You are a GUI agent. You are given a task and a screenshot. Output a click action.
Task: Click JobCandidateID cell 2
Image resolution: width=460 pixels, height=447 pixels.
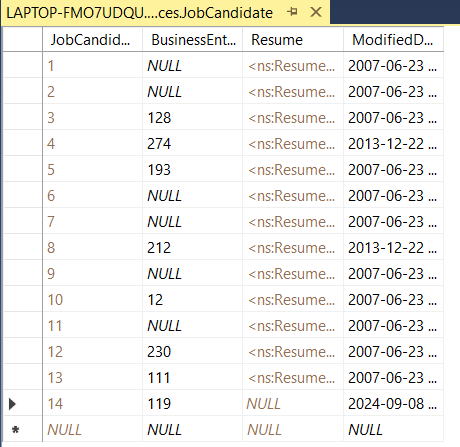pos(92,92)
